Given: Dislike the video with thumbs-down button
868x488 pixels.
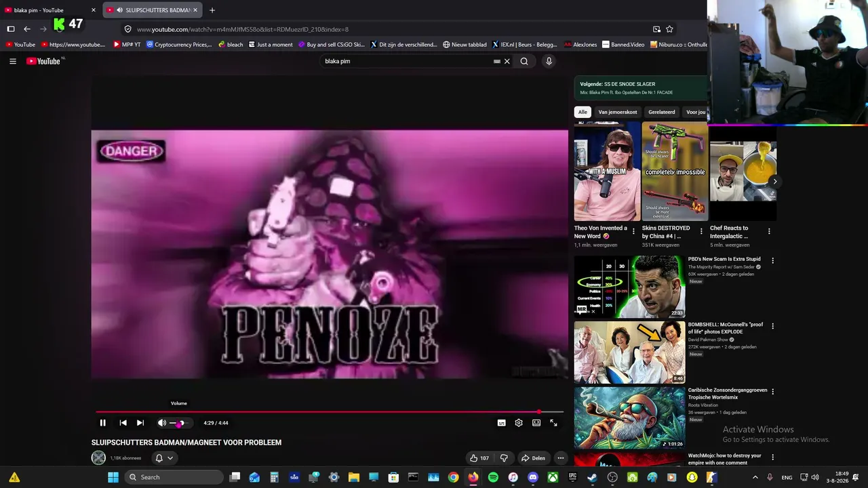Looking at the screenshot, I should (504, 458).
